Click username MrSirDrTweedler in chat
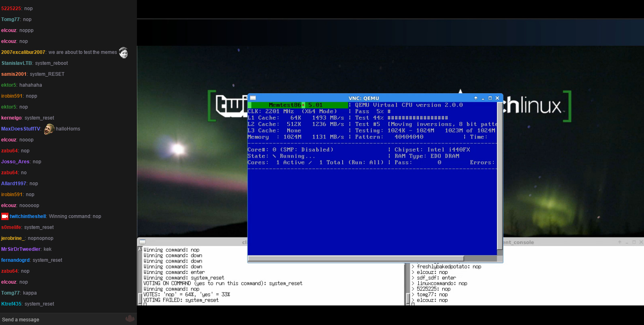 (x=21, y=249)
